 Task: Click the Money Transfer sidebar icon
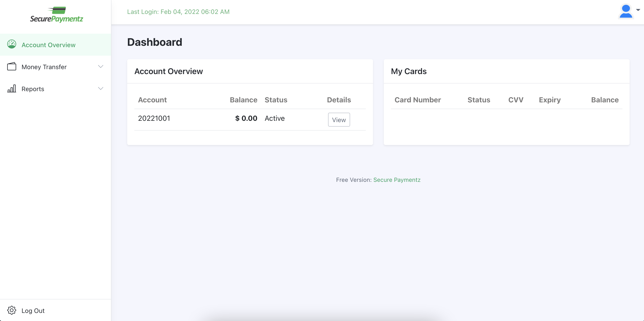11,66
